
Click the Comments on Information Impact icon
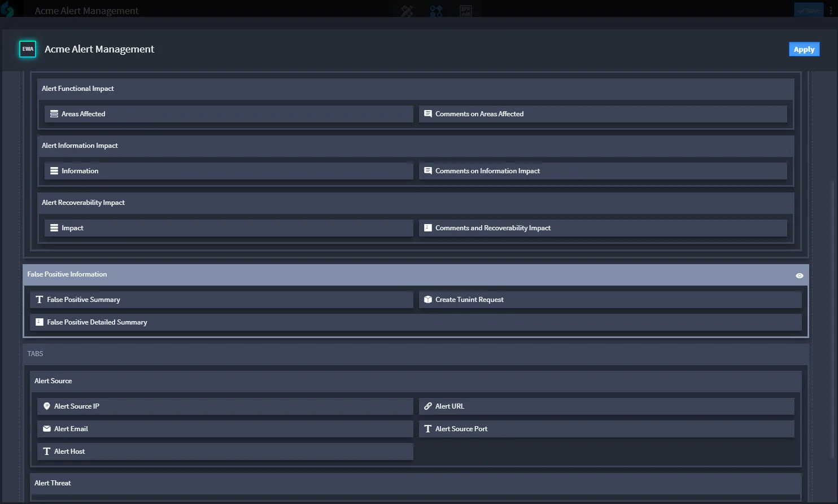(x=428, y=171)
